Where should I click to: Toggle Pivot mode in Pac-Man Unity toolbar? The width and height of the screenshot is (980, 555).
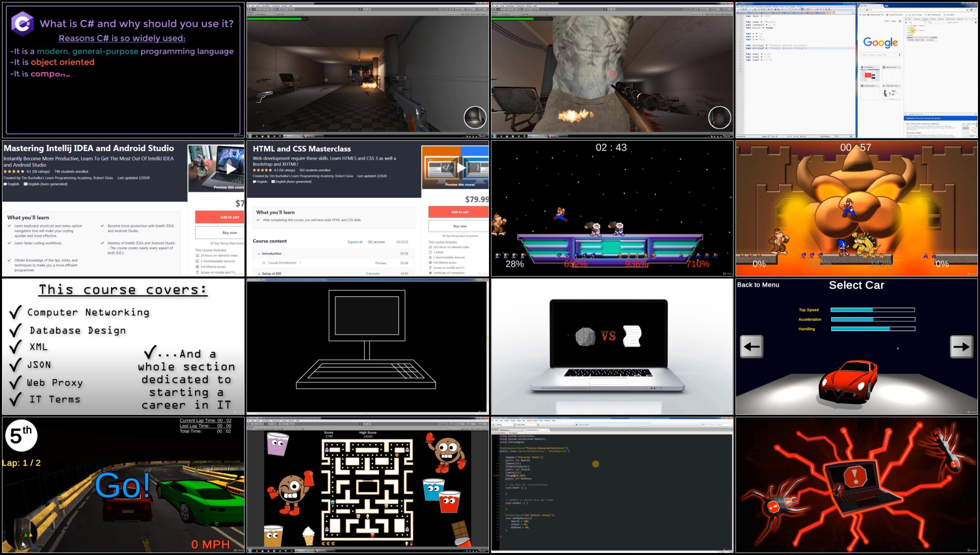283,424
